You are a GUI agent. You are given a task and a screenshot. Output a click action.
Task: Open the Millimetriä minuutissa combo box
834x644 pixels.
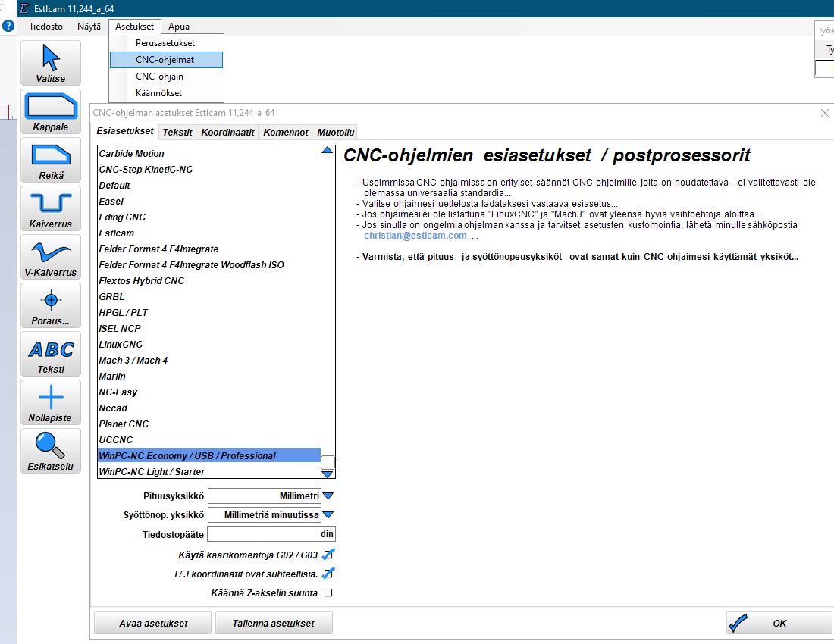(x=265, y=515)
